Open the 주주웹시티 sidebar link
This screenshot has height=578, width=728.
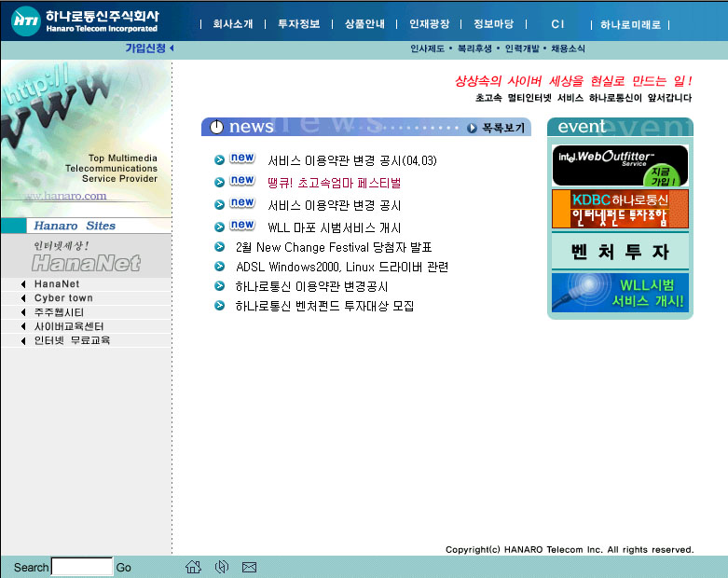click(x=59, y=312)
